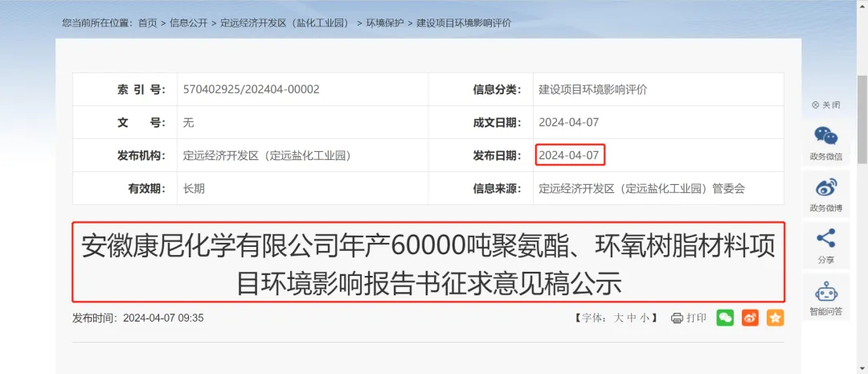This screenshot has height=374, width=868.
Task: Select 建设项目环境影响评价 in breadcrumb
Action: [464, 23]
